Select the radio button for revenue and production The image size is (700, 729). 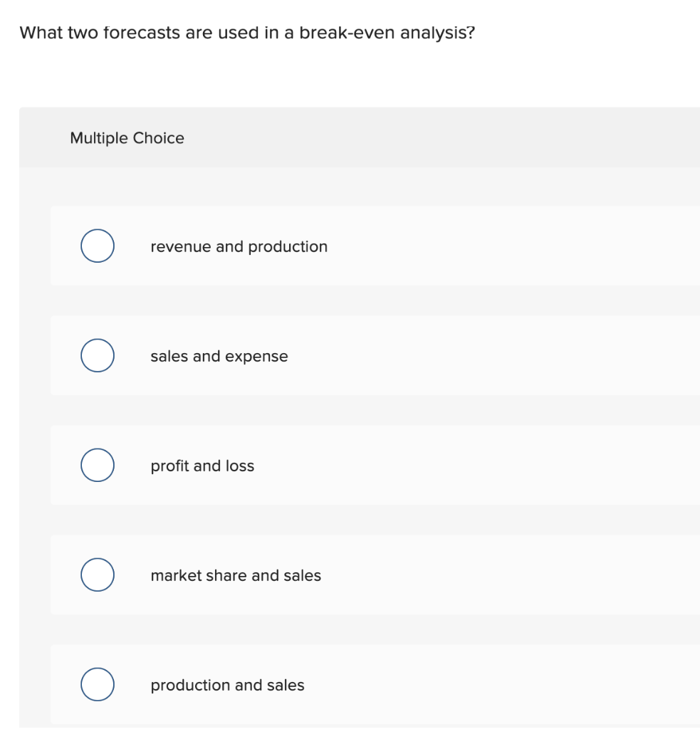coord(97,246)
